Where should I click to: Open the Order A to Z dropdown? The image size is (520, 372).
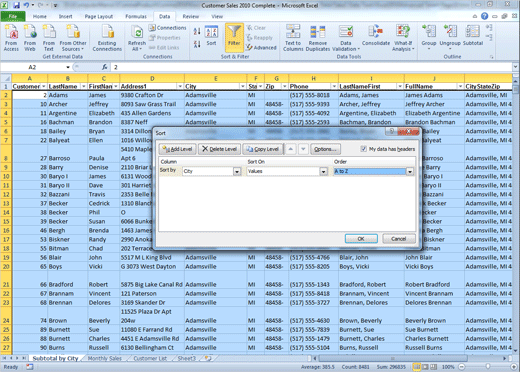410,171
